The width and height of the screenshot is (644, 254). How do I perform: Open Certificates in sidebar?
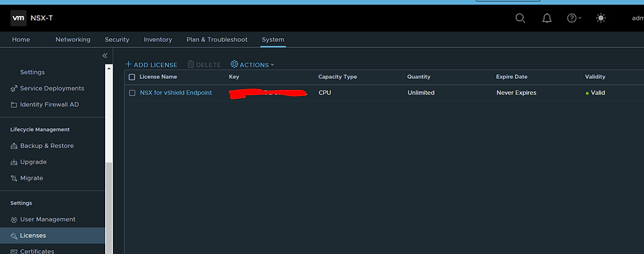(37, 251)
